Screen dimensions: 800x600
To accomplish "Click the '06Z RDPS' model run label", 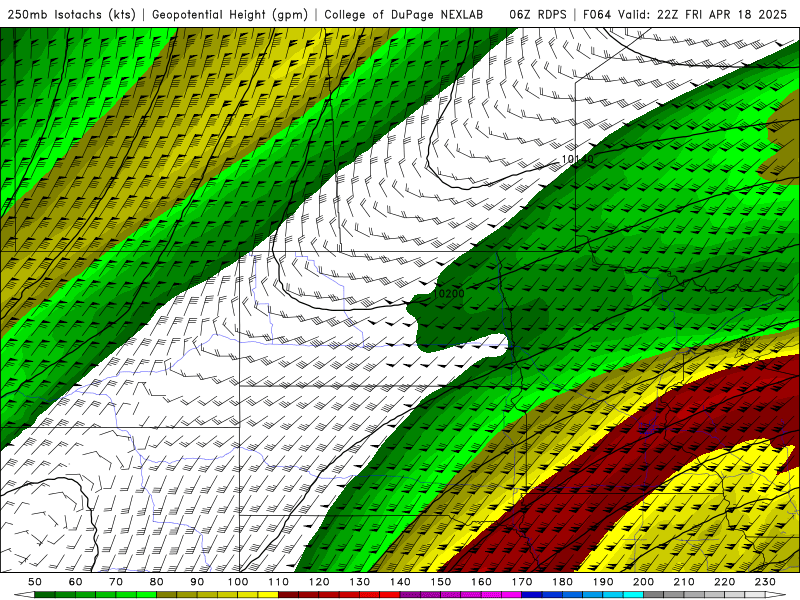I will [x=538, y=14].
